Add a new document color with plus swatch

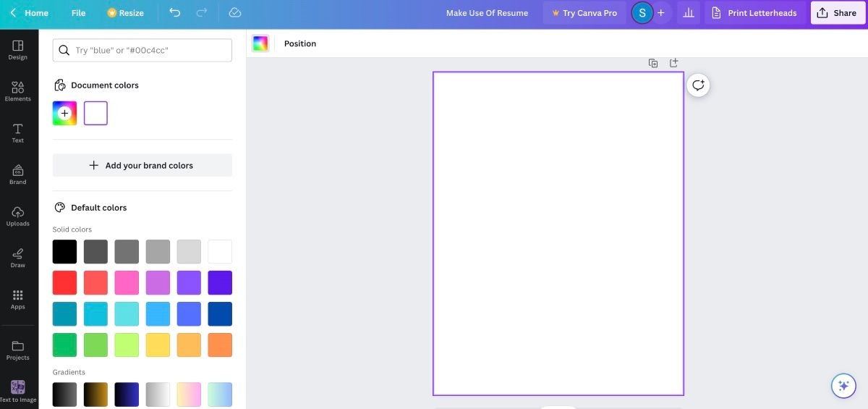tap(64, 113)
